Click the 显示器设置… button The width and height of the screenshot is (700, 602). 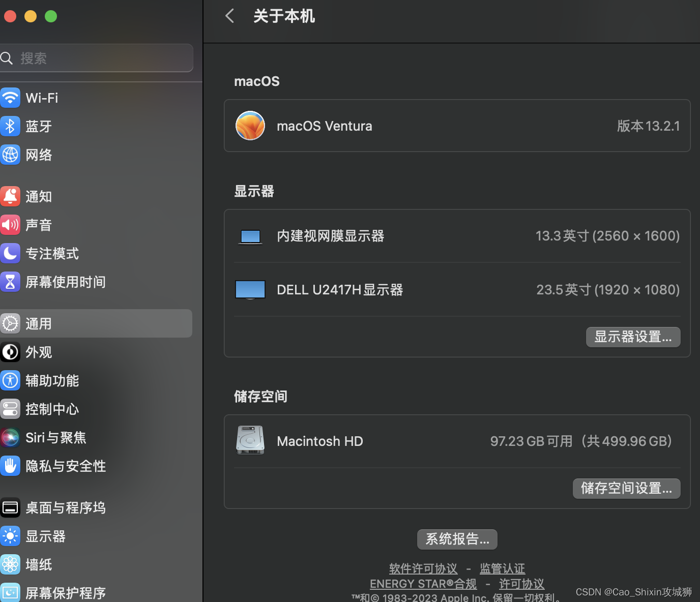(x=633, y=337)
